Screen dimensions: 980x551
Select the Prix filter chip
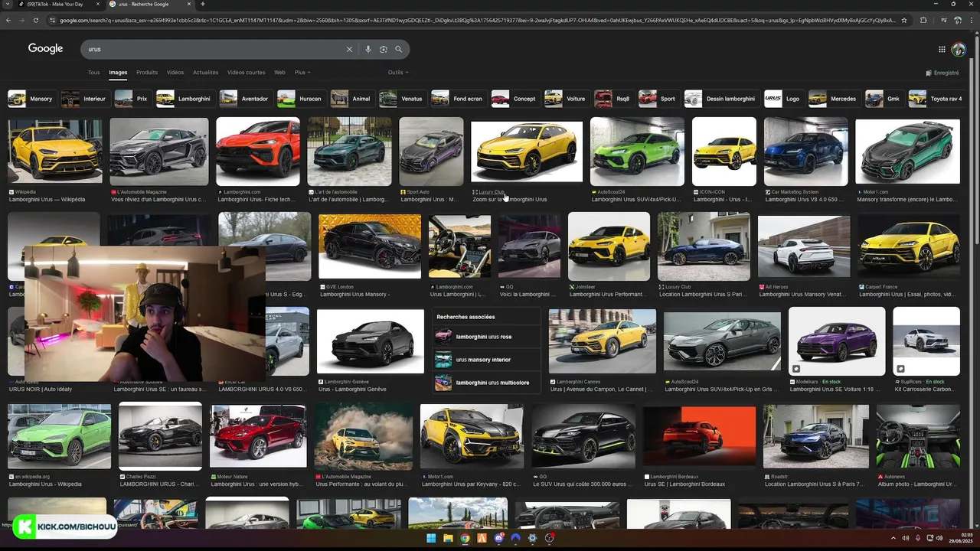pyautogui.click(x=132, y=99)
